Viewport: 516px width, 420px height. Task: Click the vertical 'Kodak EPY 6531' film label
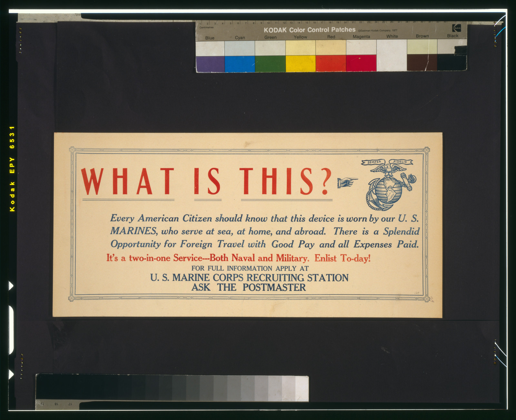tap(12, 169)
